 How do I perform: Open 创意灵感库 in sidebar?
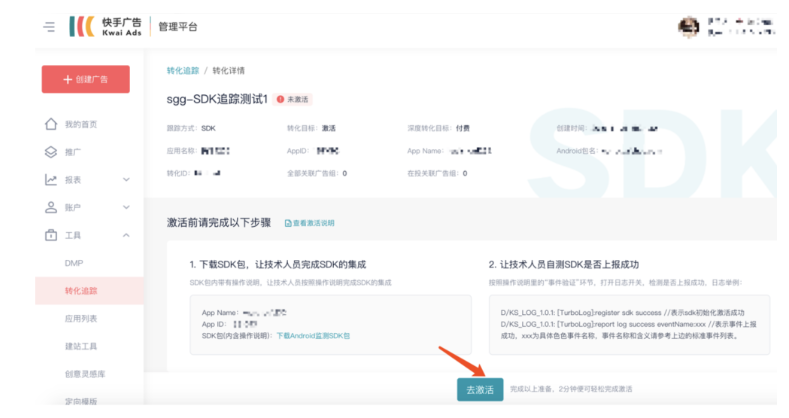coord(85,374)
